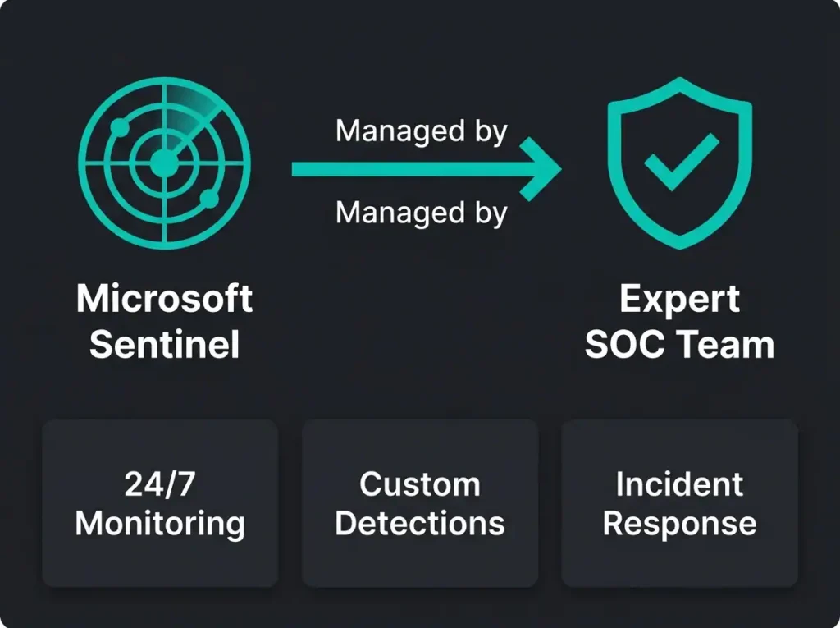Click the Microsoft Sentinel heading
Image resolution: width=840 pixels, height=628 pixels.
click(x=164, y=321)
